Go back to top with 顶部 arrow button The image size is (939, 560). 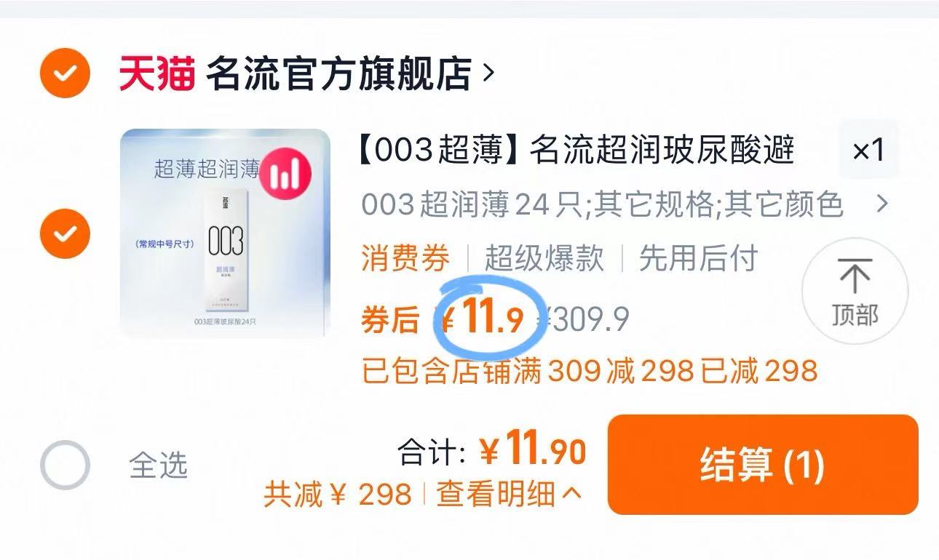pyautogui.click(x=855, y=291)
